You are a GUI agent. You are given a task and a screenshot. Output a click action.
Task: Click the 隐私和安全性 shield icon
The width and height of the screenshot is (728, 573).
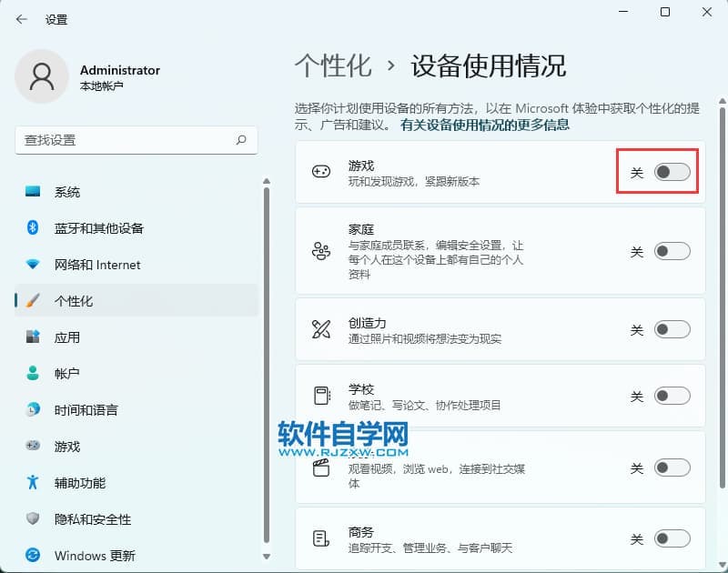coord(34,519)
